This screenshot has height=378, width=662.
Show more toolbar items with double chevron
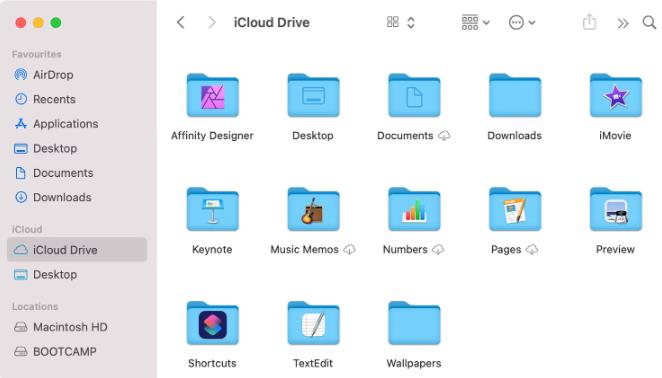pyautogui.click(x=623, y=23)
